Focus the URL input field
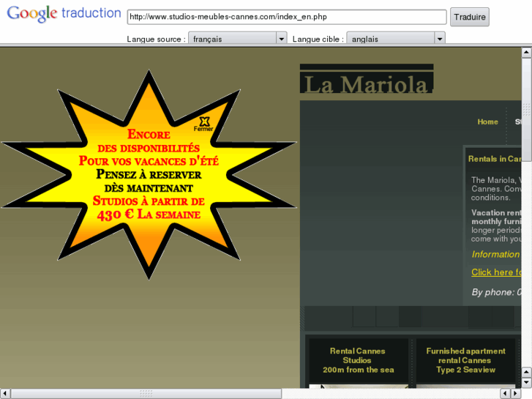This screenshot has height=399, width=532. 287,17
